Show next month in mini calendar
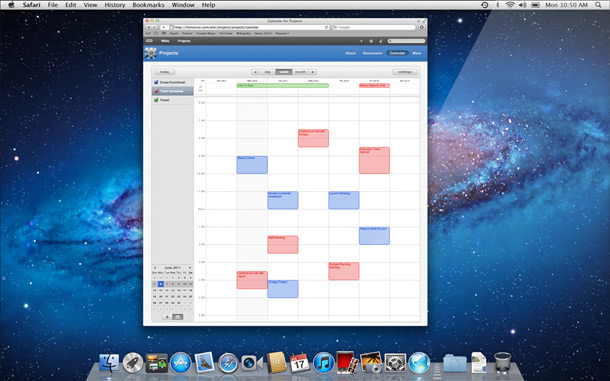Screen dimensions: 610x381 (190, 268)
